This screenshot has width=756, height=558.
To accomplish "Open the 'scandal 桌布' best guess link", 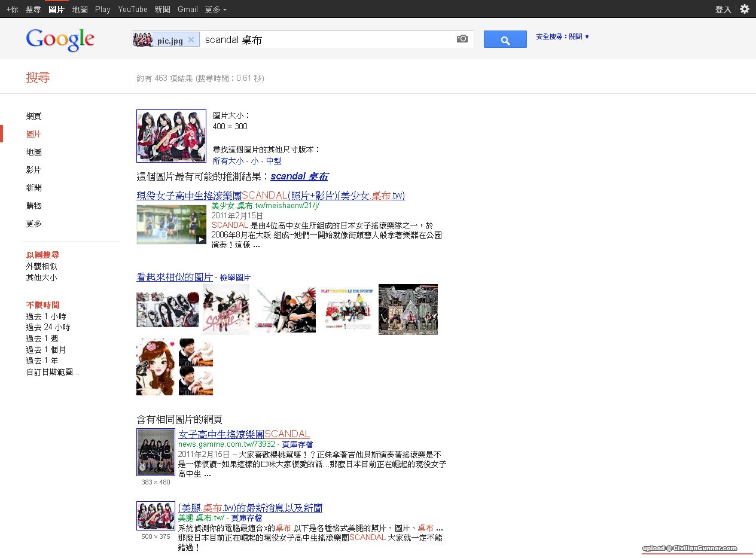I will (299, 176).
